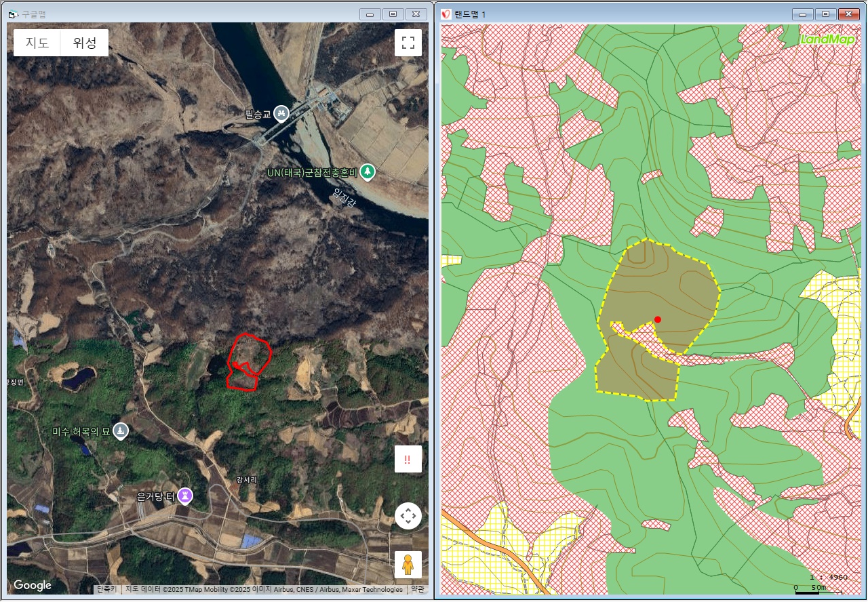Open the 은거당 터 purple marker
Screen dimensions: 868x602
point(184,496)
